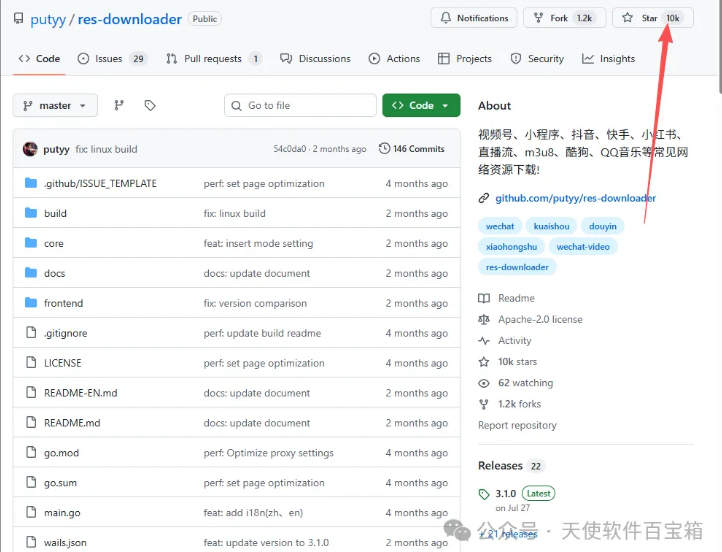Click the eye icon next to 62 watching

point(484,383)
